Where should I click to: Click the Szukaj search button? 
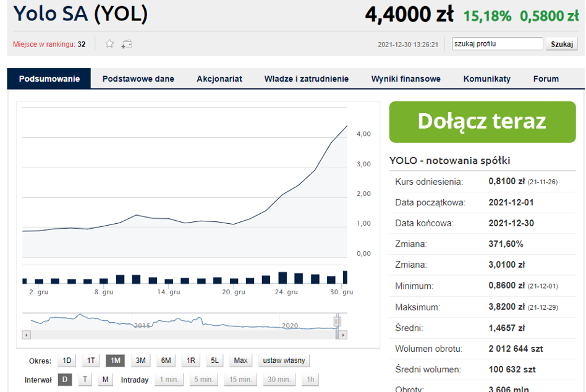(x=562, y=44)
